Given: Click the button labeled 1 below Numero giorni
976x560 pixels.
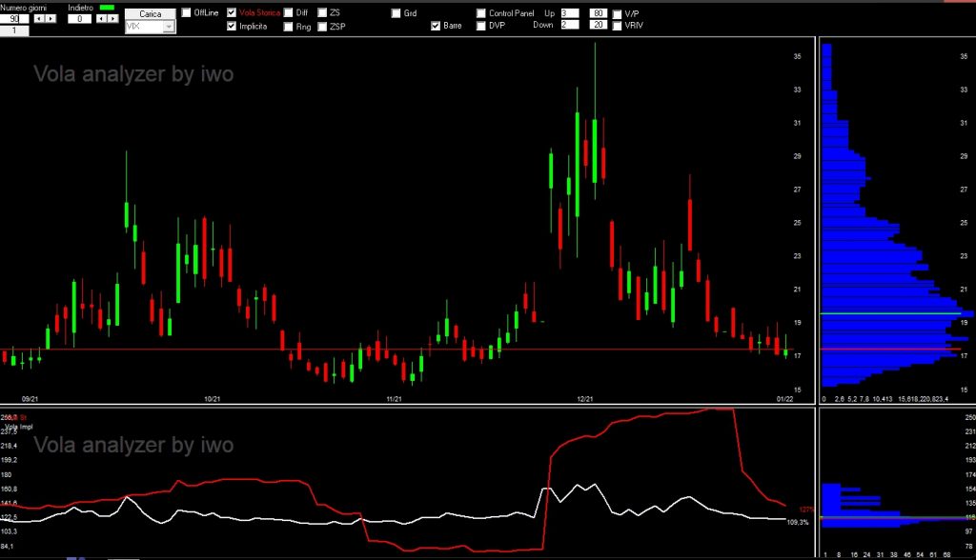Looking at the screenshot, I should click(x=14, y=30).
